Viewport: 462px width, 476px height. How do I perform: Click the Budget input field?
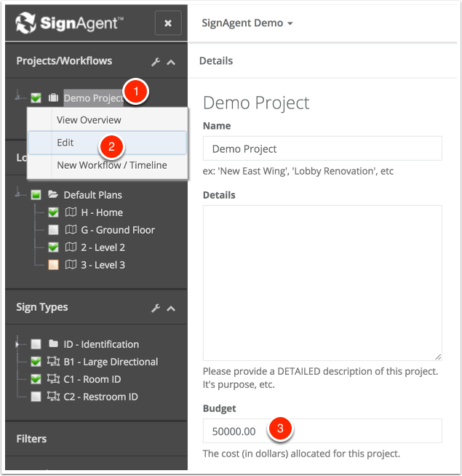click(x=322, y=431)
